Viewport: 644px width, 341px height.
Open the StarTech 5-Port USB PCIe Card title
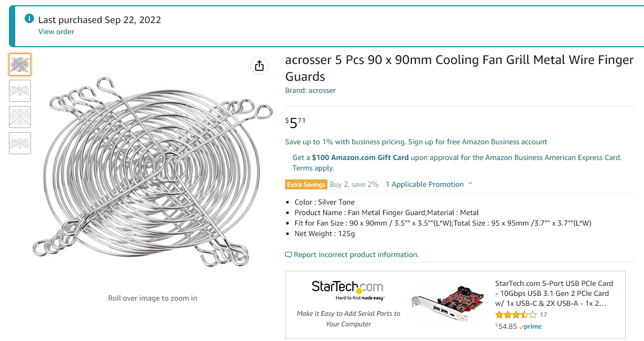[x=554, y=293]
